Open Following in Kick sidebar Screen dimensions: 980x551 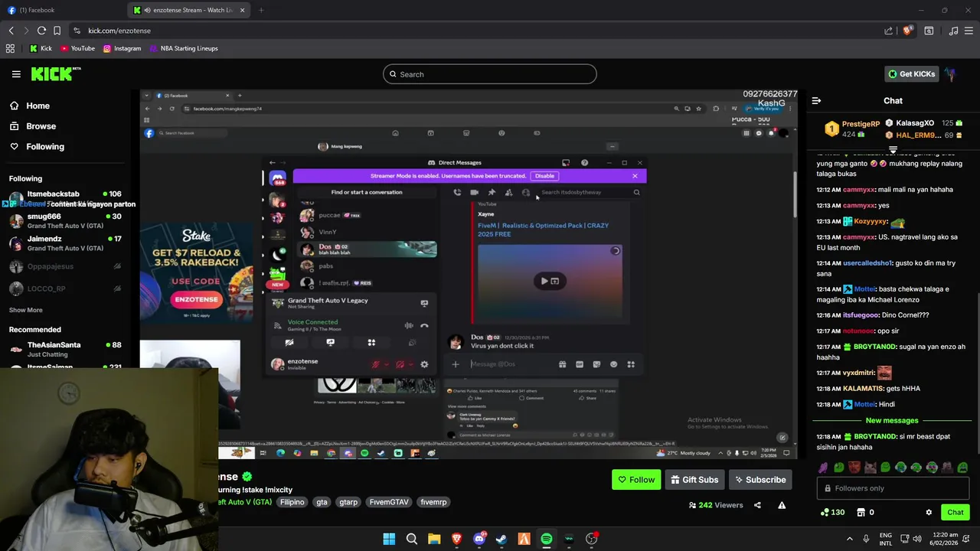click(45, 146)
